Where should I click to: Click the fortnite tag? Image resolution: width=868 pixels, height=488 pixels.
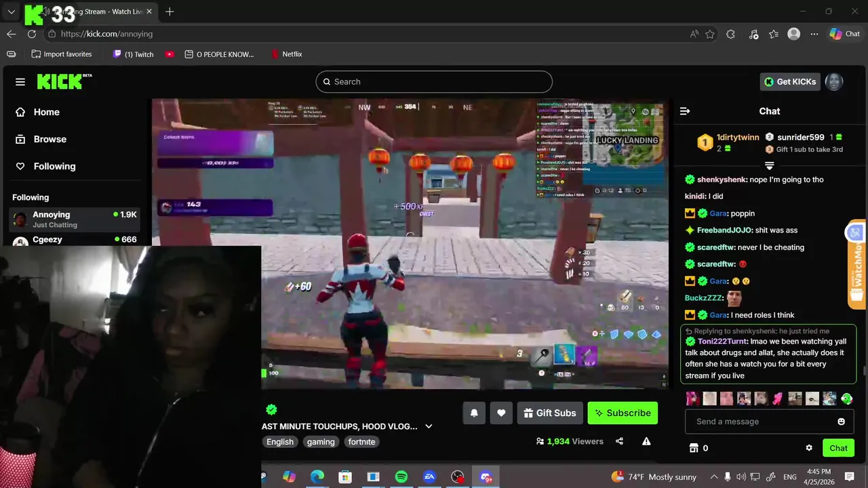coord(361,442)
